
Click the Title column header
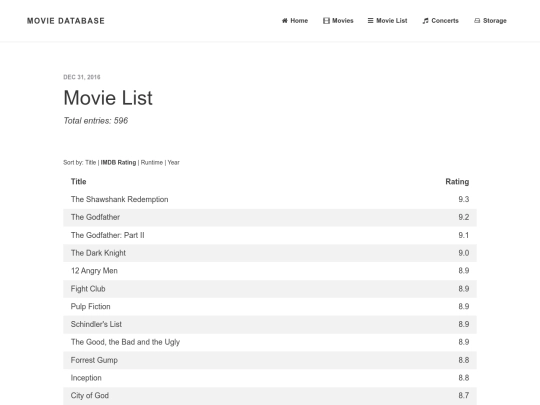pyautogui.click(x=79, y=181)
